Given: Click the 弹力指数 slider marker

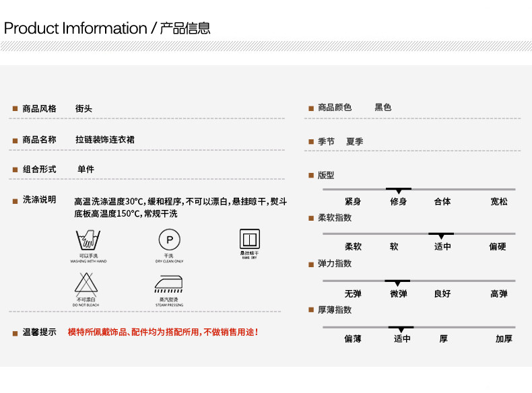Looking at the screenshot, I should pyautogui.click(x=397, y=283).
